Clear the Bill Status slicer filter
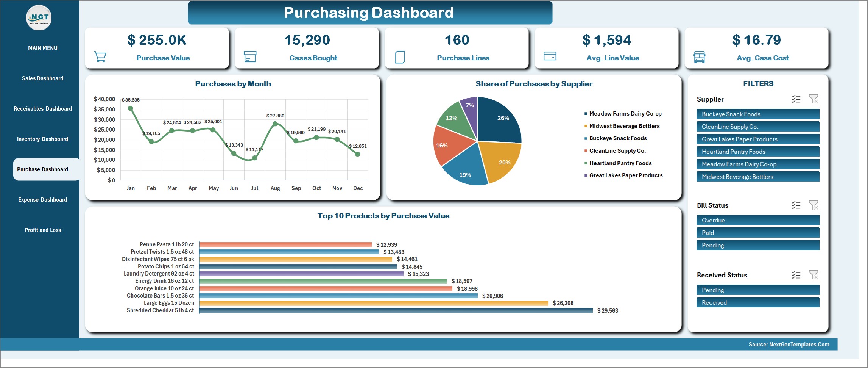This screenshot has height=368, width=868. 813,205
